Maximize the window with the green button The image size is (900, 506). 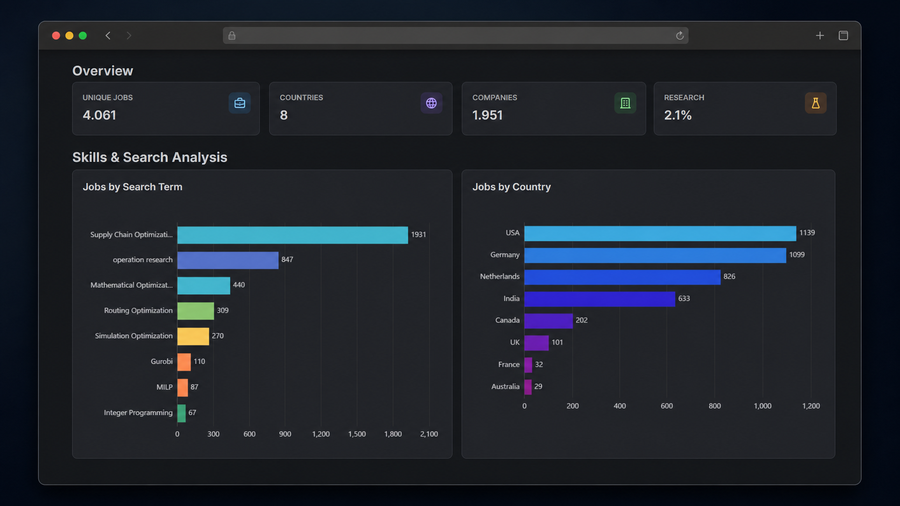click(x=83, y=36)
